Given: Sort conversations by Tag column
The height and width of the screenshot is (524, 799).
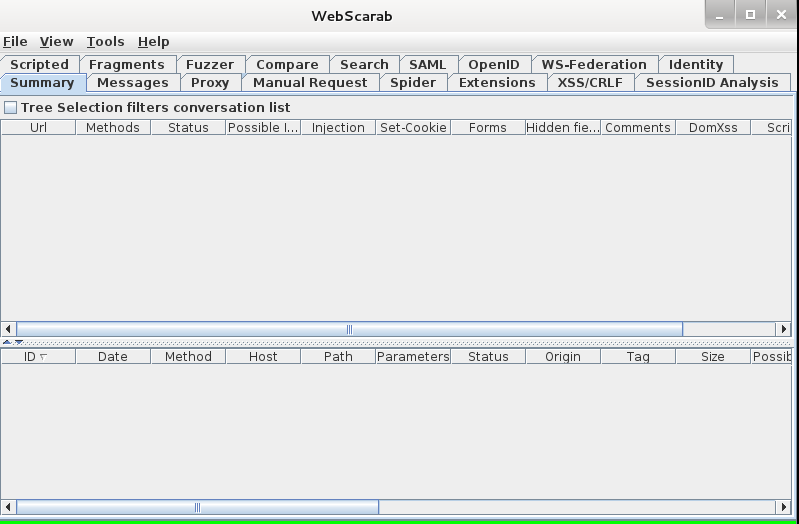Looking at the screenshot, I should pyautogui.click(x=638, y=356).
